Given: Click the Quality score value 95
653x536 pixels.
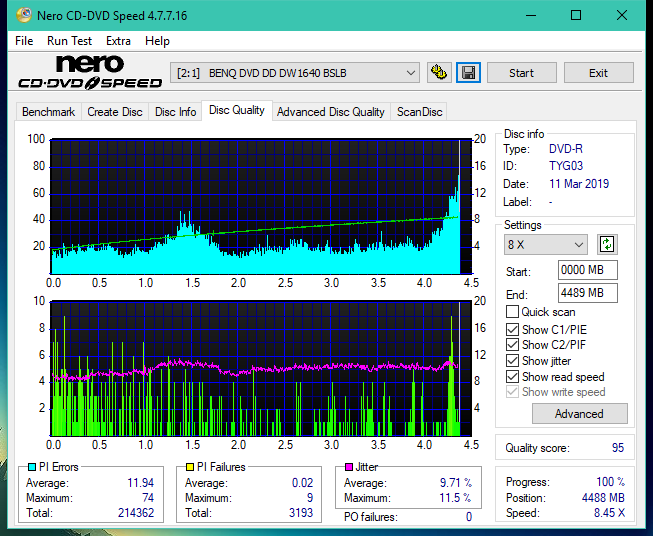Looking at the screenshot, I should point(618,448).
